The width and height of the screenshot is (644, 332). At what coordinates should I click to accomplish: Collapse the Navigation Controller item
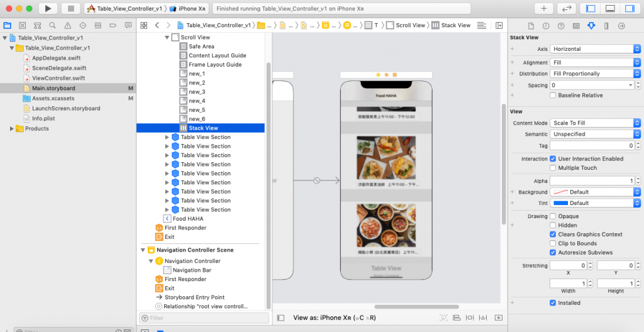pyautogui.click(x=151, y=261)
